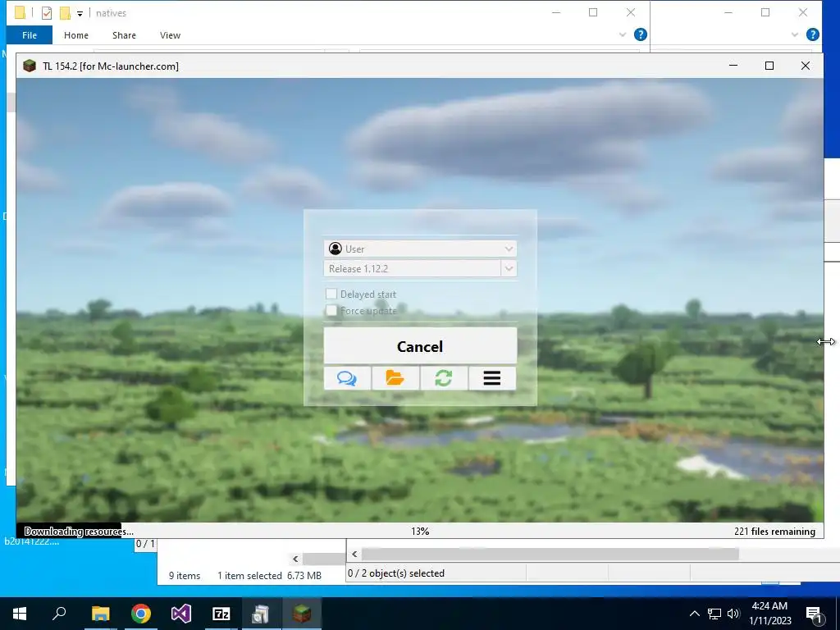Viewport: 840px width, 630px height.
Task: Open the hamburger settings menu button
Action: click(492, 378)
